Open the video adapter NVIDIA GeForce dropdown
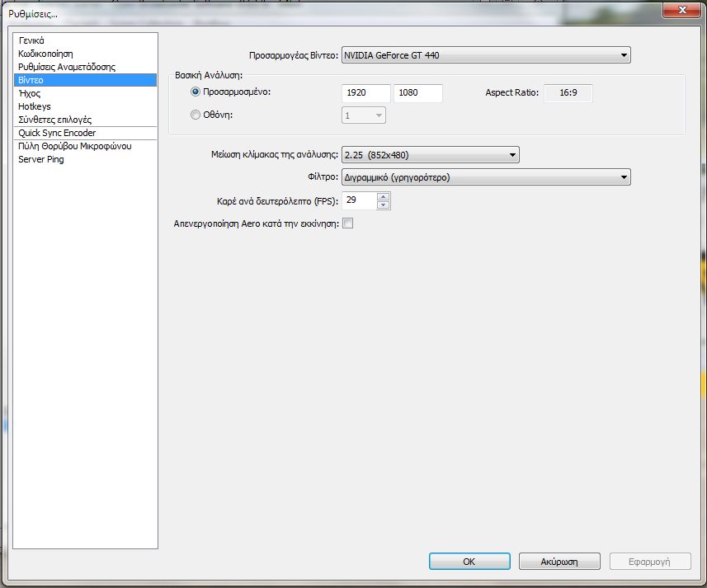Viewport: 707px width, 588px height. coord(486,55)
